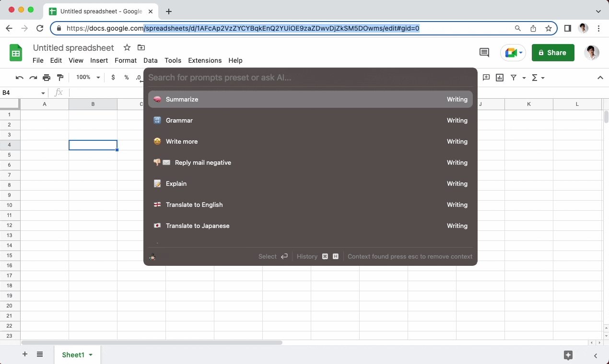Click the Explore icon at bottom right

click(x=568, y=355)
